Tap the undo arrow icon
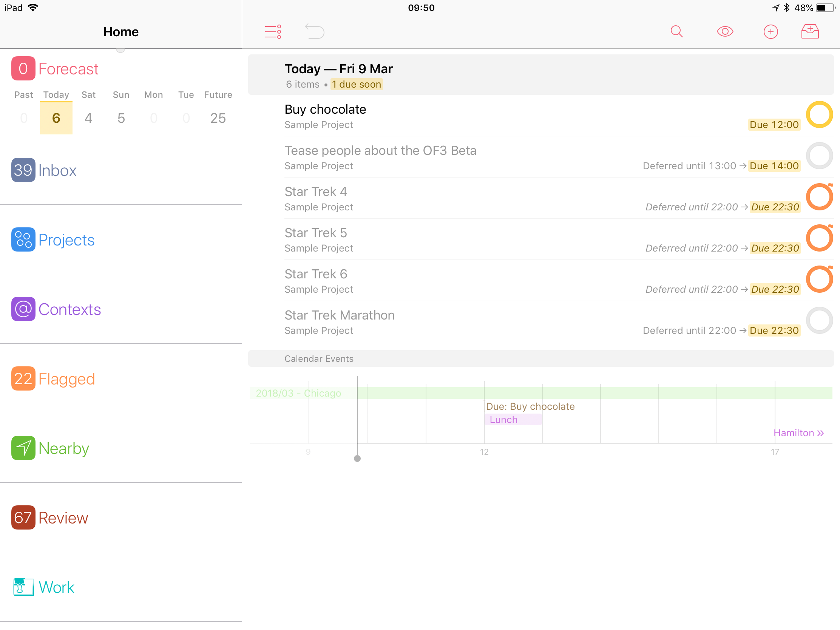 coord(314,31)
